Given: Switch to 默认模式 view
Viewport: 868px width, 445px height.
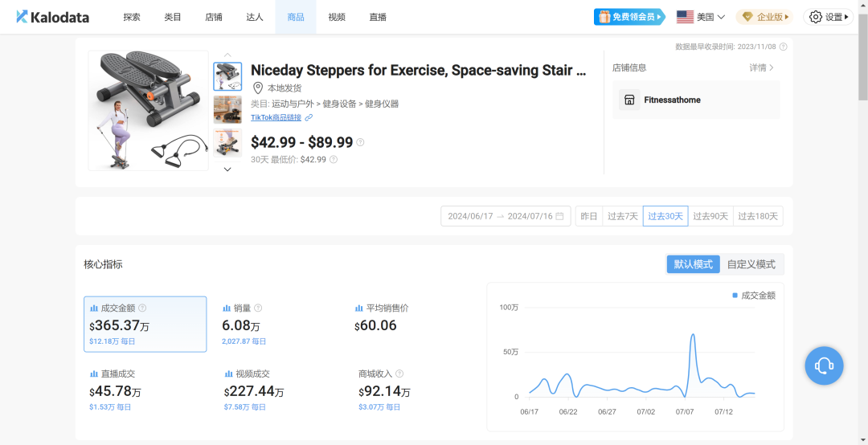Looking at the screenshot, I should click(693, 264).
